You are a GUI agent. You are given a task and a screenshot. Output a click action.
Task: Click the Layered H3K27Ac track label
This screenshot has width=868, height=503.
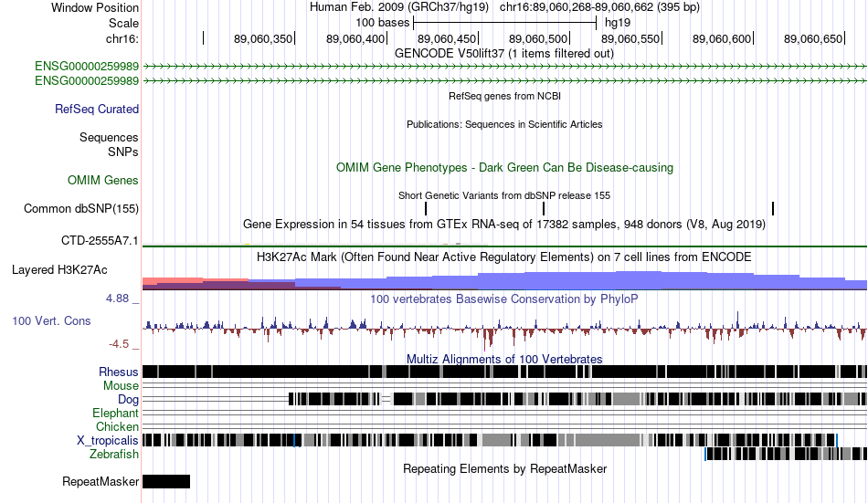click(59, 270)
